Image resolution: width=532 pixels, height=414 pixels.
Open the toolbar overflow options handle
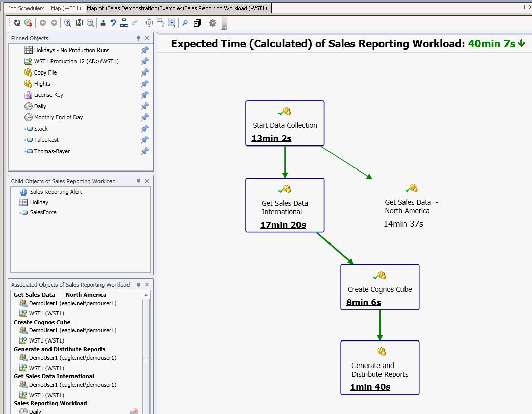(224, 23)
